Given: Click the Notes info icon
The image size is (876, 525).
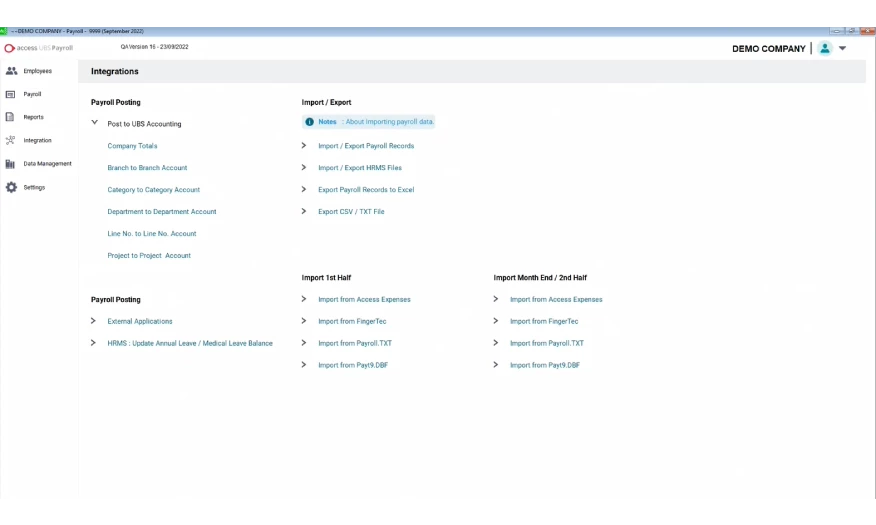Looking at the screenshot, I should (x=310, y=122).
